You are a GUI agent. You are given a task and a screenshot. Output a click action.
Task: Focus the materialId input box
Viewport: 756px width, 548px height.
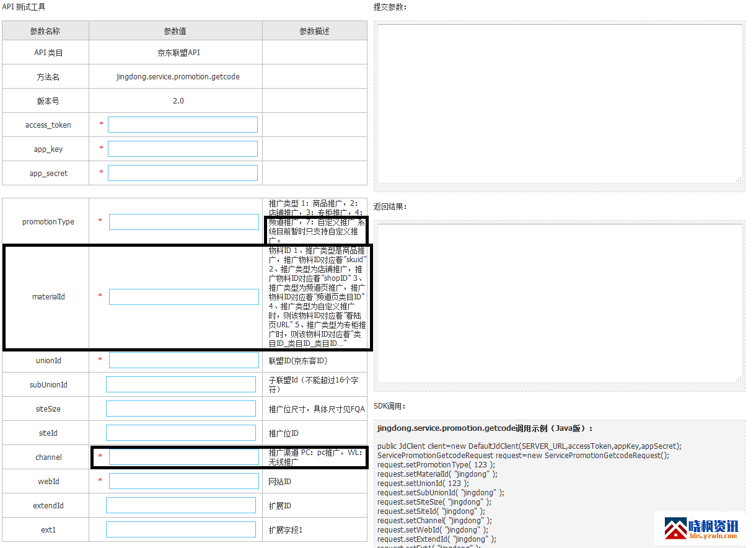pos(184,297)
